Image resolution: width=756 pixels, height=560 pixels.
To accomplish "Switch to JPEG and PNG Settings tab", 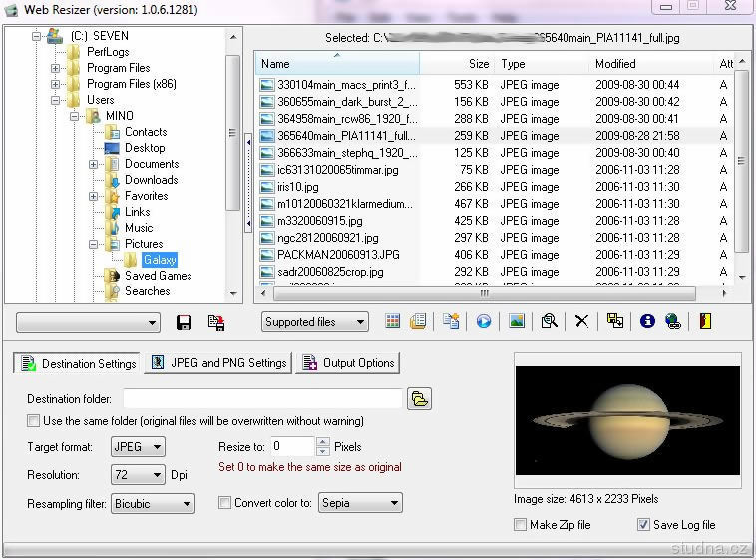I will [x=218, y=363].
